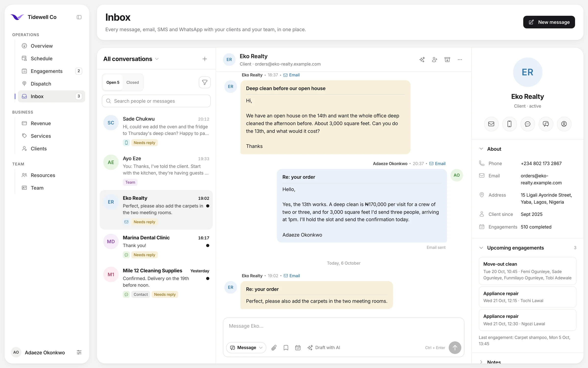This screenshot has width=588, height=368.
Task: Archive the Eko Realty conversation
Action: (x=447, y=60)
